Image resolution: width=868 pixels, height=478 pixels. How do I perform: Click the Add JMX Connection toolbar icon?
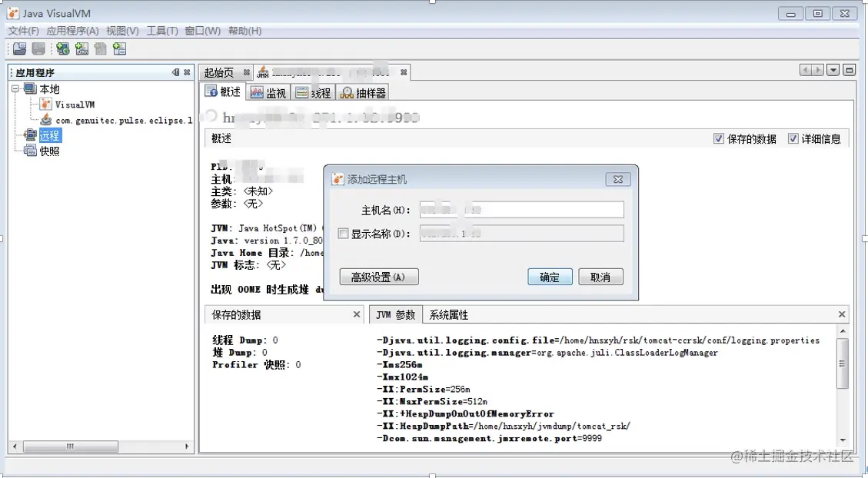(81, 48)
